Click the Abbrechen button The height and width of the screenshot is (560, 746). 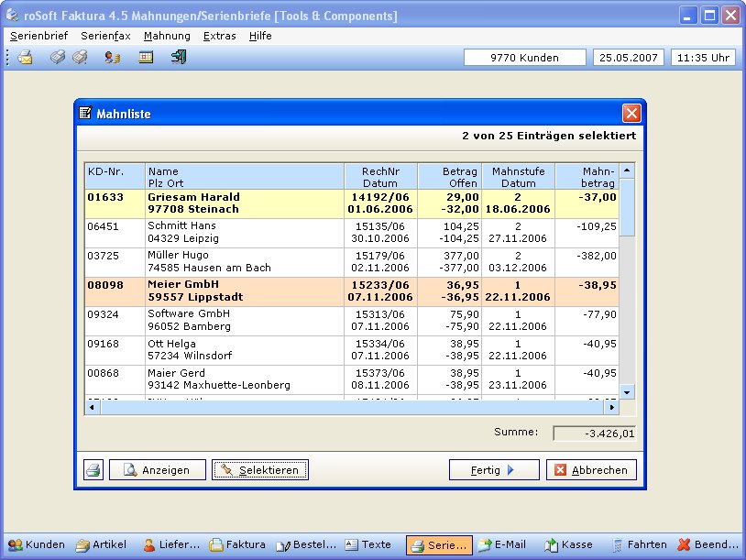pos(591,470)
